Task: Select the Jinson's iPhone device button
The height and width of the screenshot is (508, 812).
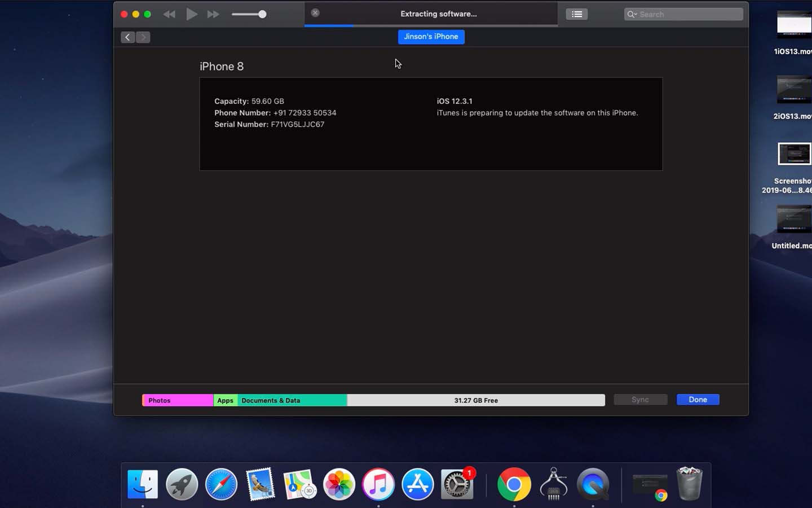Action: tap(431, 37)
